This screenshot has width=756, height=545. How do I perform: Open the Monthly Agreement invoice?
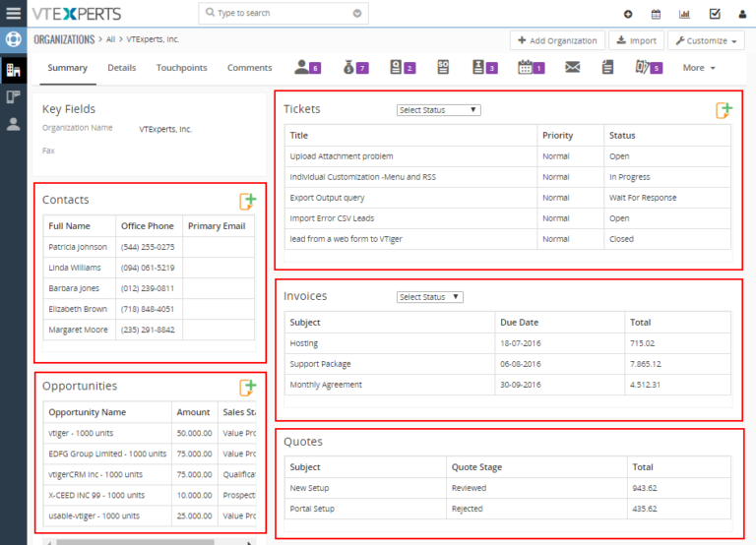(x=326, y=385)
